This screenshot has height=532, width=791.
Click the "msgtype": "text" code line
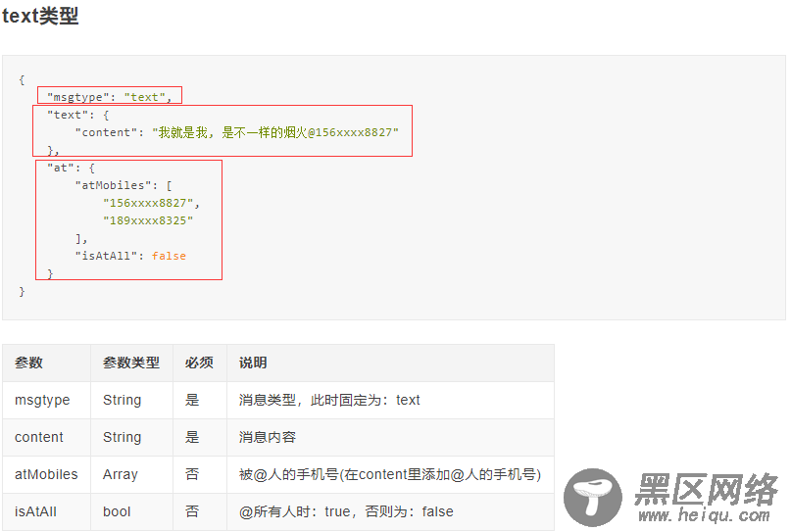(x=110, y=97)
